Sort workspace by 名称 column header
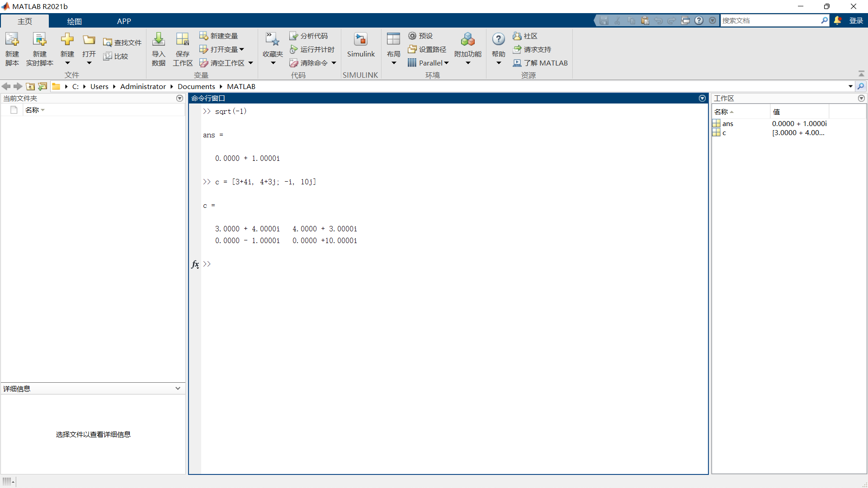 point(741,112)
